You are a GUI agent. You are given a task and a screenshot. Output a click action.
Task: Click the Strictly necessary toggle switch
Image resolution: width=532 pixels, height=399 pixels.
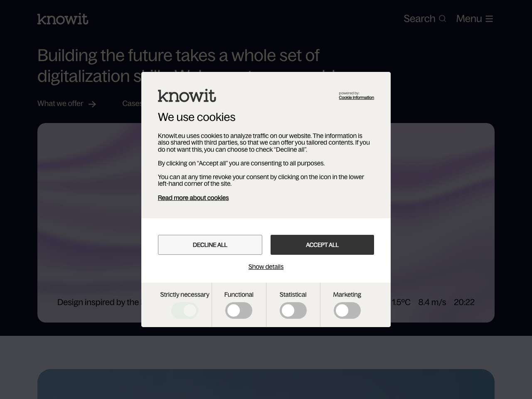185,310
